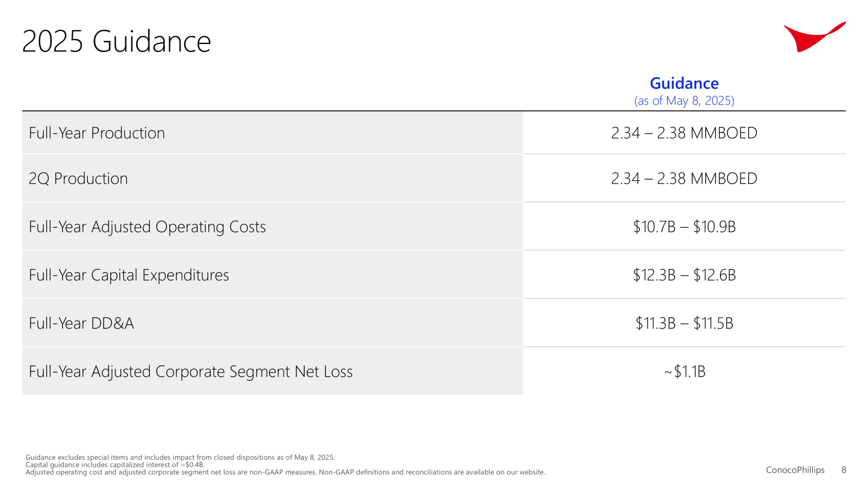Click the footnote about closed dispositions
This screenshot has height=488, width=868.
pos(180,457)
